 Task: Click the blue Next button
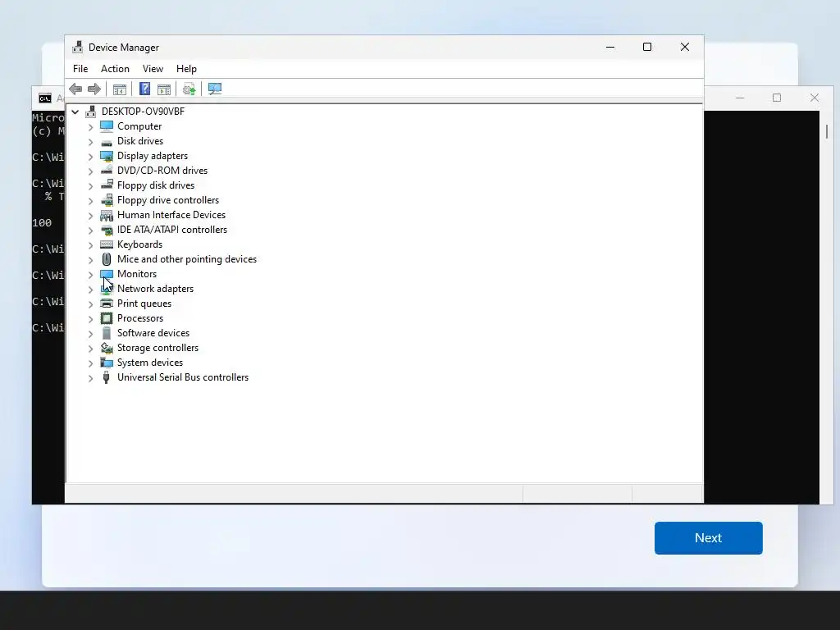[708, 538]
